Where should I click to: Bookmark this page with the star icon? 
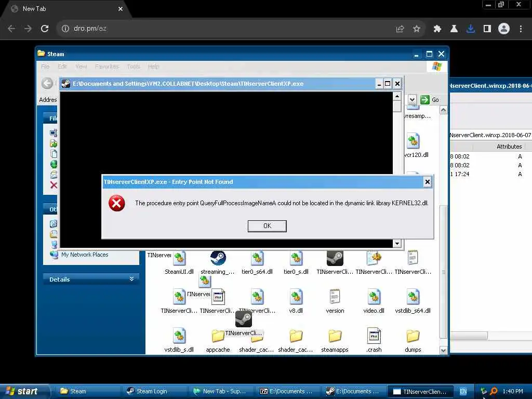[x=417, y=29]
